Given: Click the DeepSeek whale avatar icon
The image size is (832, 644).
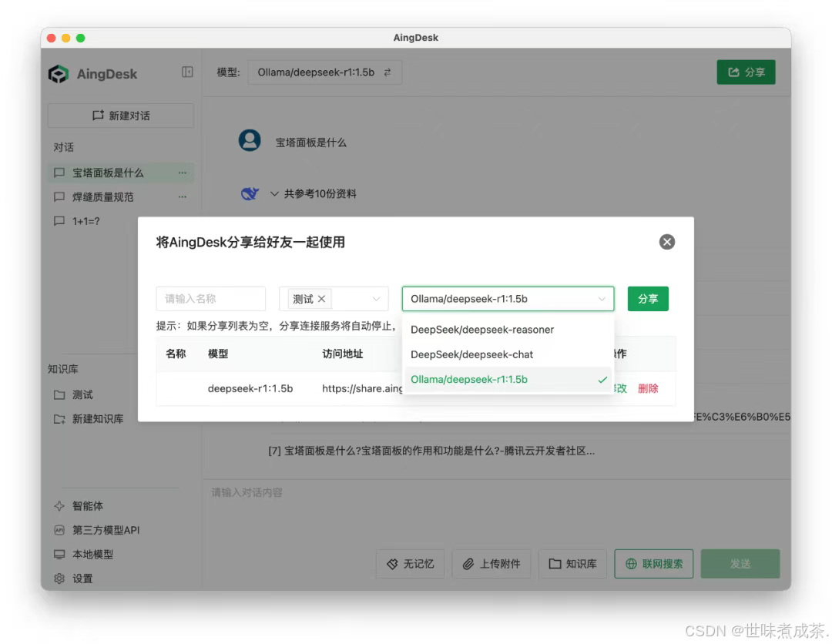Looking at the screenshot, I should (250, 193).
